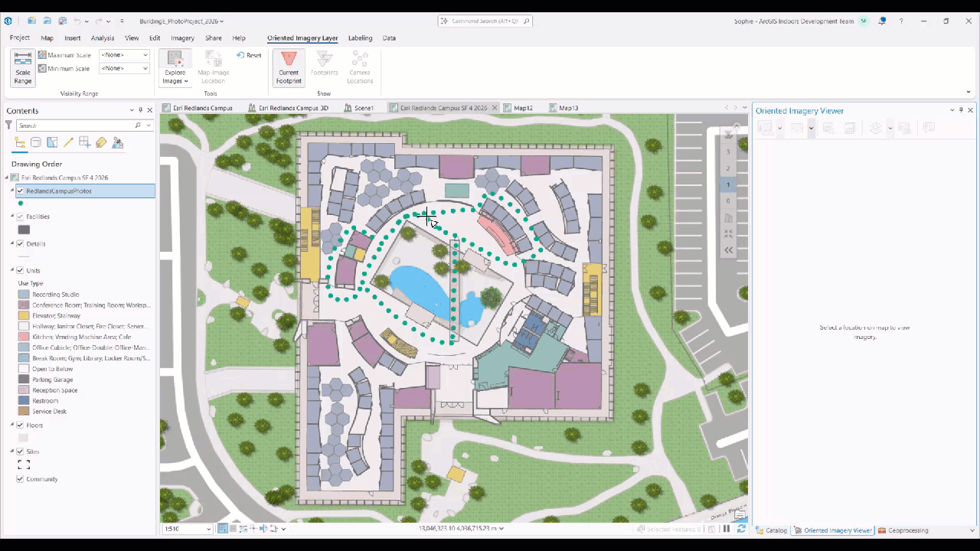This screenshot has width=980, height=551.
Task: Switch to the Labeling ribbon tab
Action: [x=360, y=37]
